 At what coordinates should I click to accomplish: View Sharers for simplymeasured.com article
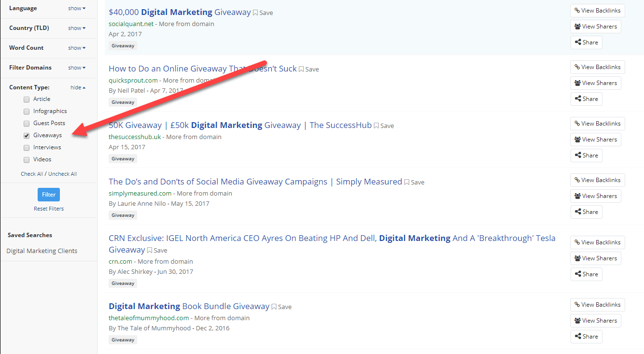click(x=596, y=196)
